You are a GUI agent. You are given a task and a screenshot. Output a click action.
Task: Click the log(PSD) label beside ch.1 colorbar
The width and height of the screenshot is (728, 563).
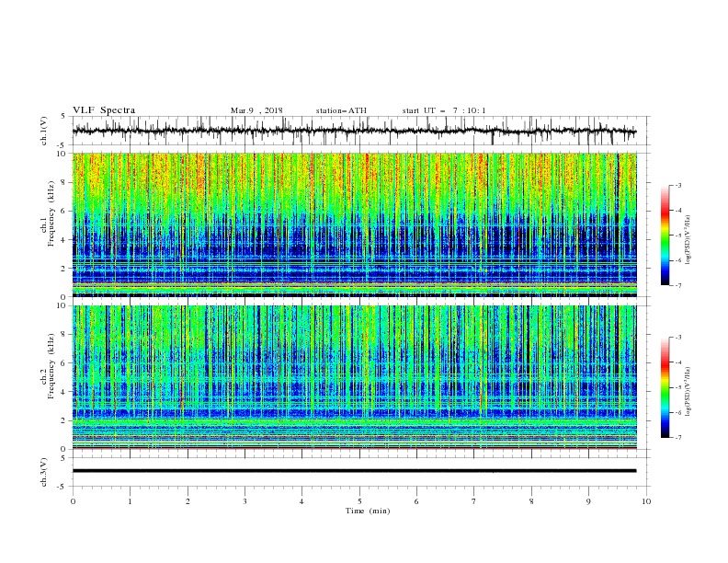tap(688, 240)
